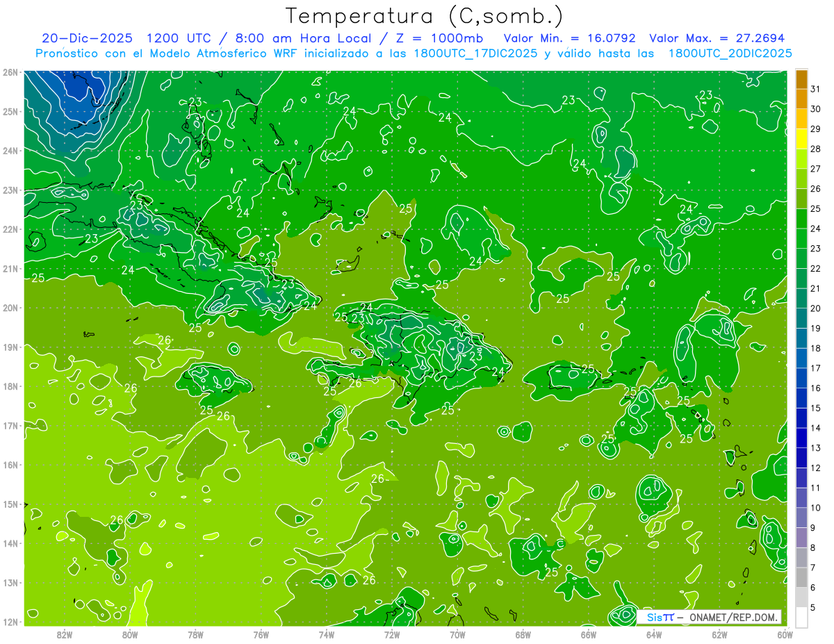834x644 pixels.
Task: Click the 22N latitude axis label
Action: (x=10, y=229)
